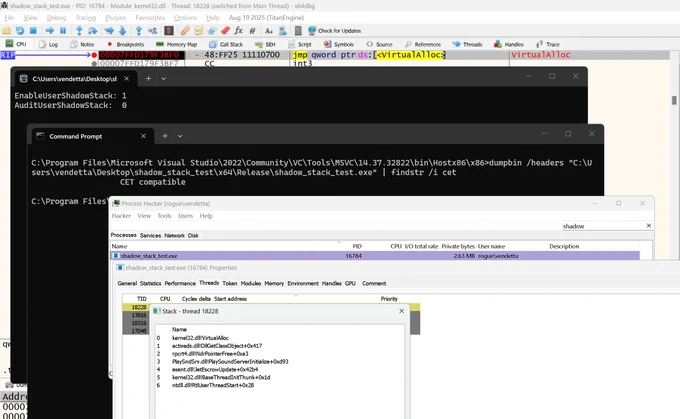Click the Step Over toolbar icon

tap(92, 31)
